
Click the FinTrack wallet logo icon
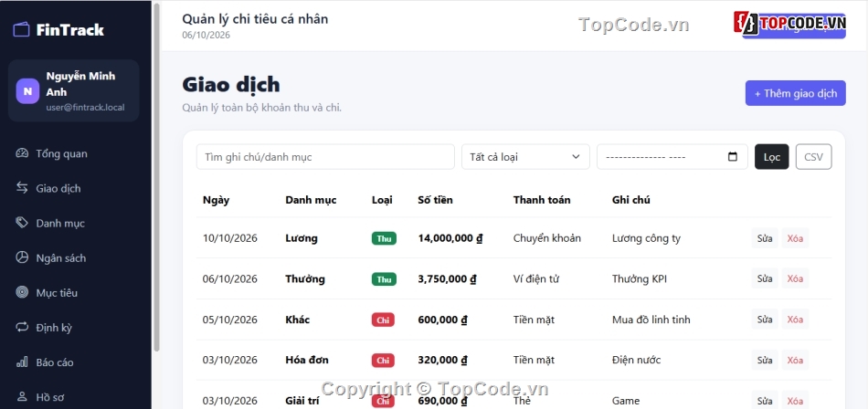(21, 29)
